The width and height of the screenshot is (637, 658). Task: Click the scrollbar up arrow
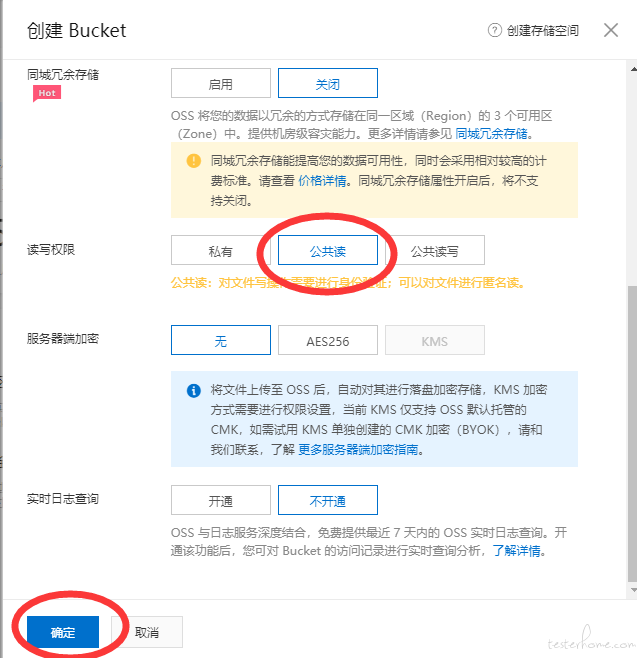[633, 69]
